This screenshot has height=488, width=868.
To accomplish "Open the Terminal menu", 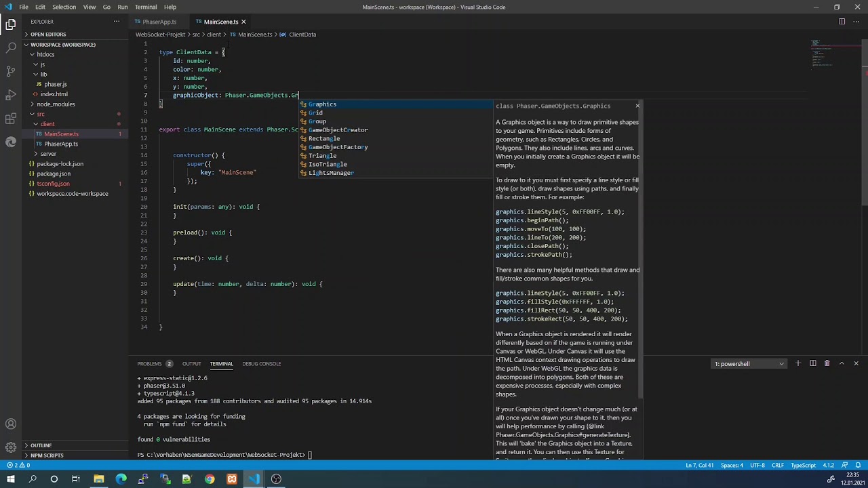I will coord(146,7).
